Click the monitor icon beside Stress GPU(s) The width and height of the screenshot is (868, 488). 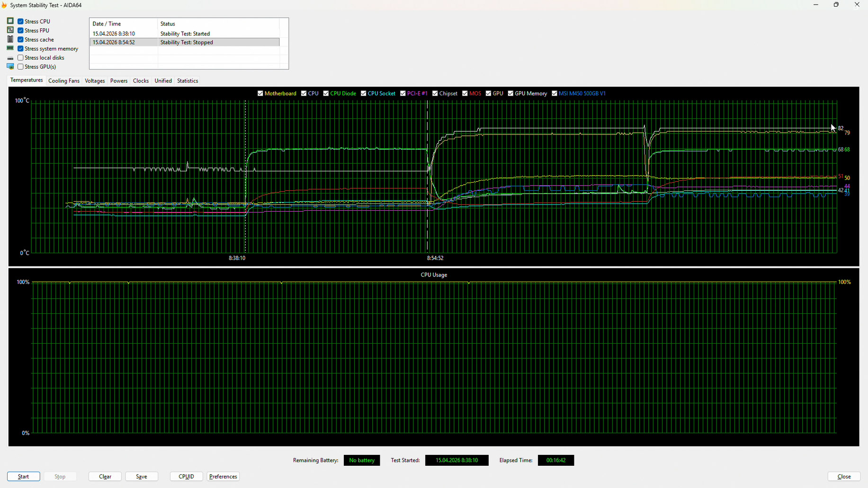[x=10, y=67]
